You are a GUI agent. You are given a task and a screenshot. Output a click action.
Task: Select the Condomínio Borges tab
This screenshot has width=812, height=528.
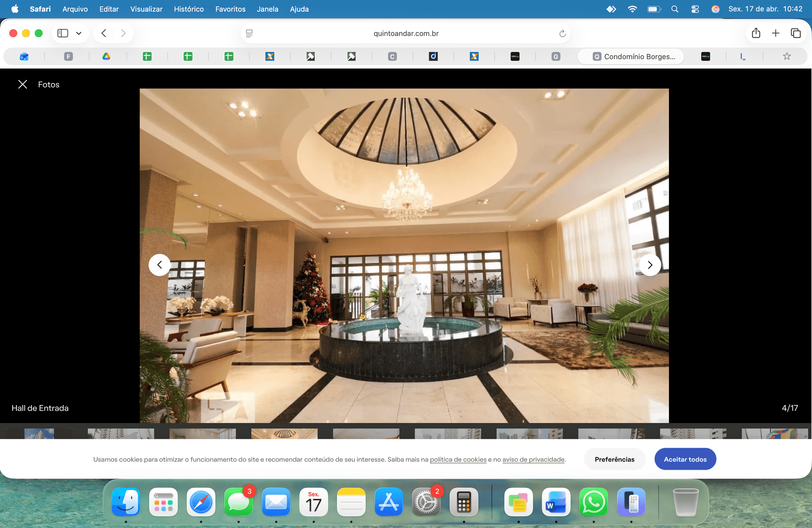coord(631,56)
